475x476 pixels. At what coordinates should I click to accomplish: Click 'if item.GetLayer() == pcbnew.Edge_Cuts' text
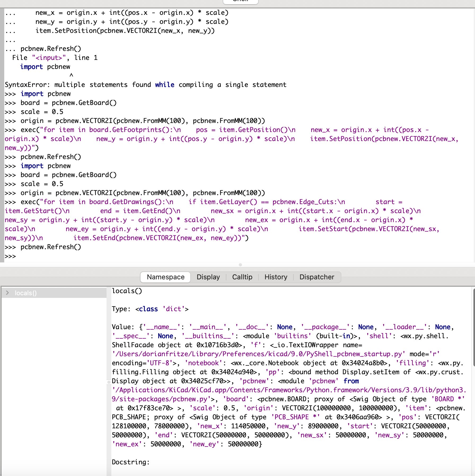(265, 202)
